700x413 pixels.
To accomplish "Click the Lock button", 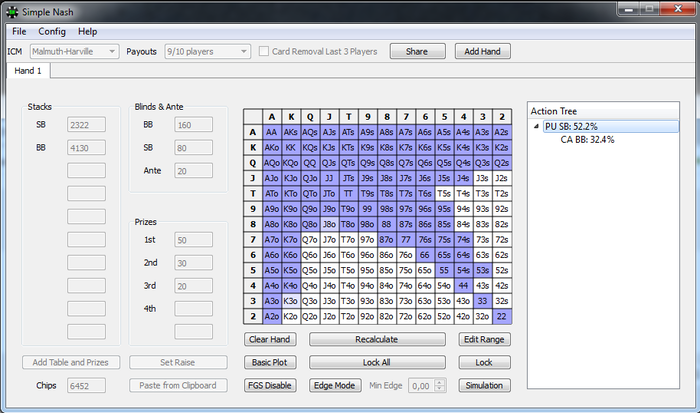I will coord(484,362).
